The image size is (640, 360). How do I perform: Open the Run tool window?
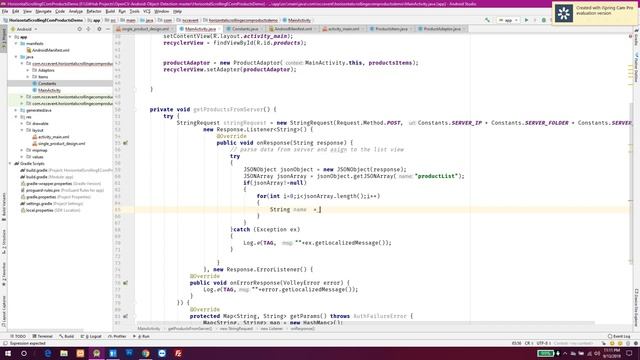tap(141, 336)
